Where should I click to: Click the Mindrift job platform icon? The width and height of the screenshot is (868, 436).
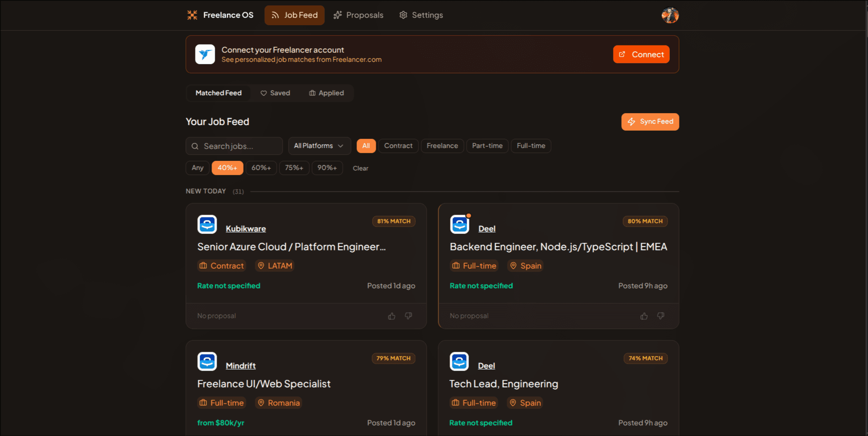coord(207,362)
